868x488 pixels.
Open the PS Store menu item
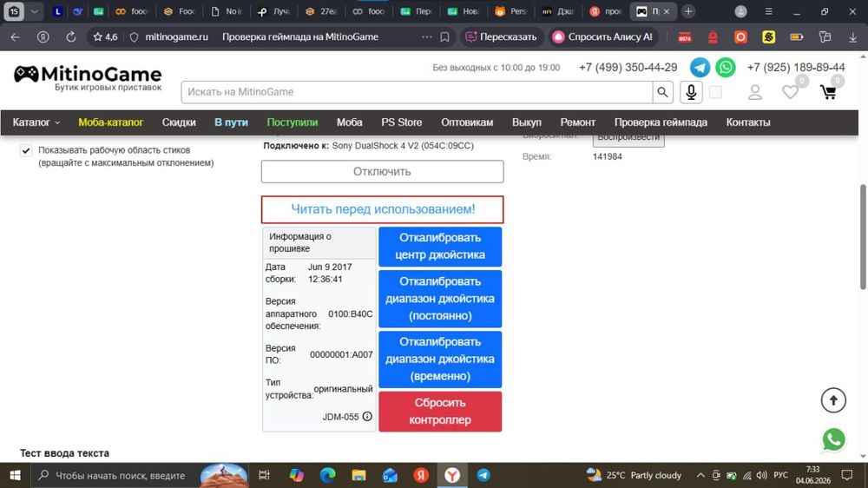pos(401,122)
